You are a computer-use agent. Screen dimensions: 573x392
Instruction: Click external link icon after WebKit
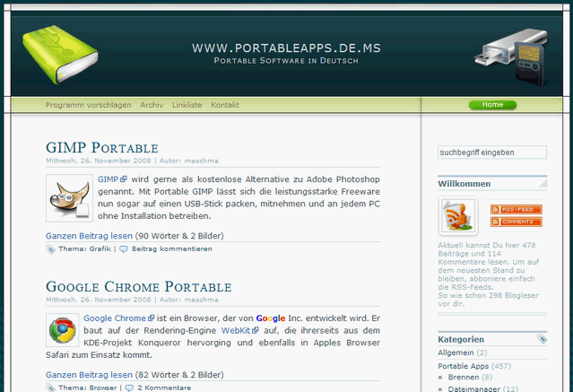pos(255,330)
